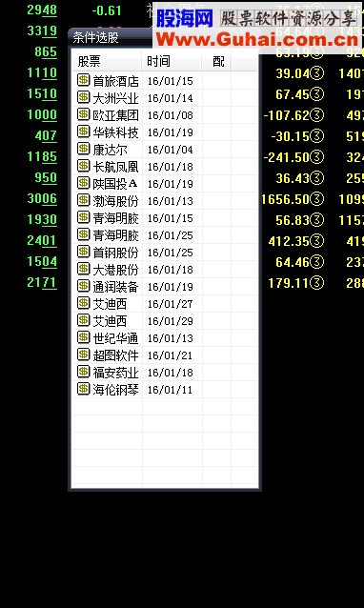The width and height of the screenshot is (364, 608).
Task: Select 青海明胶 in the 16/01/15 row
Action: [115, 218]
